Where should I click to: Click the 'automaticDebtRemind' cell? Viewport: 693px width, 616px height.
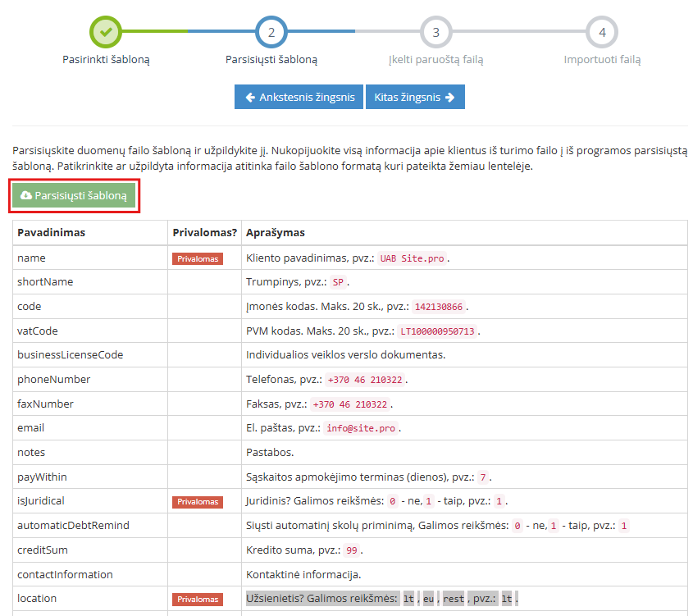pyautogui.click(x=90, y=525)
